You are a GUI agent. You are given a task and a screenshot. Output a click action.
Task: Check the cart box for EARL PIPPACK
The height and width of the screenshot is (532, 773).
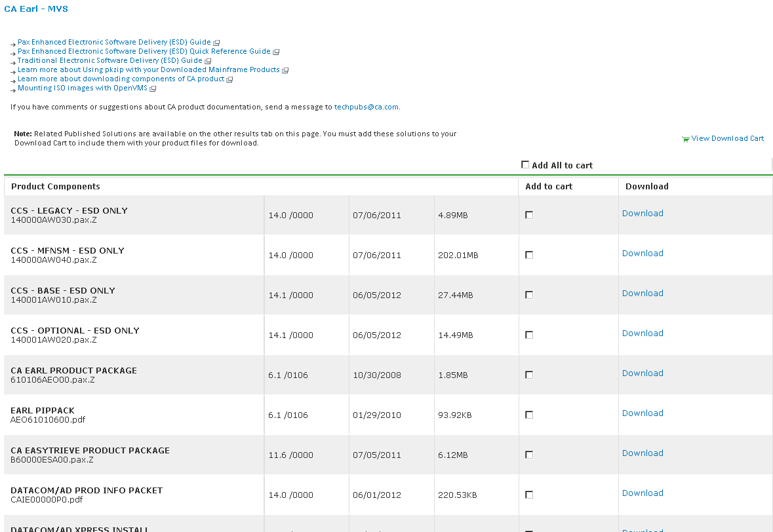(x=529, y=414)
